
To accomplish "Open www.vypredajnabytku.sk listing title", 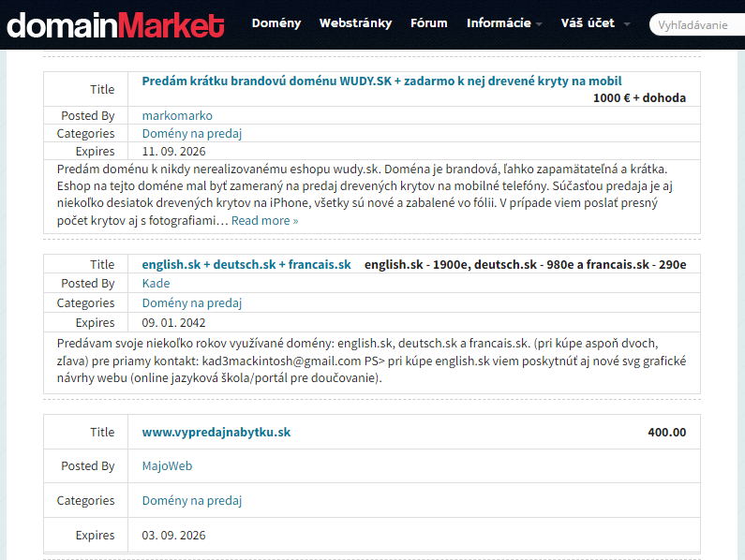I will 216,433.
